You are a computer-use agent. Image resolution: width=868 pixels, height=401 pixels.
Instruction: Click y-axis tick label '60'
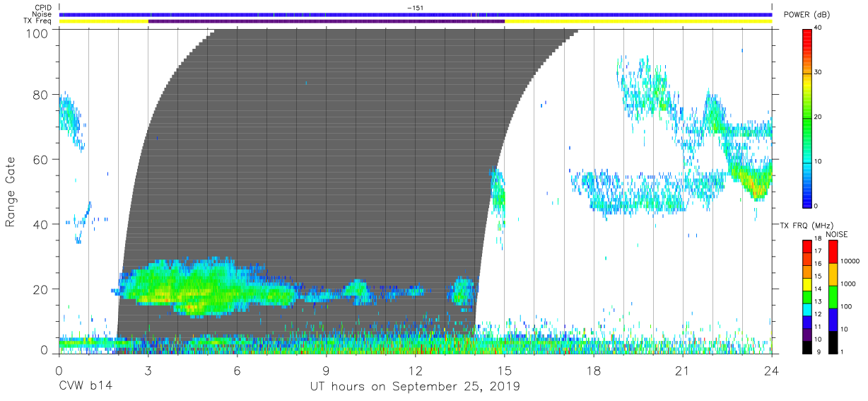40,159
